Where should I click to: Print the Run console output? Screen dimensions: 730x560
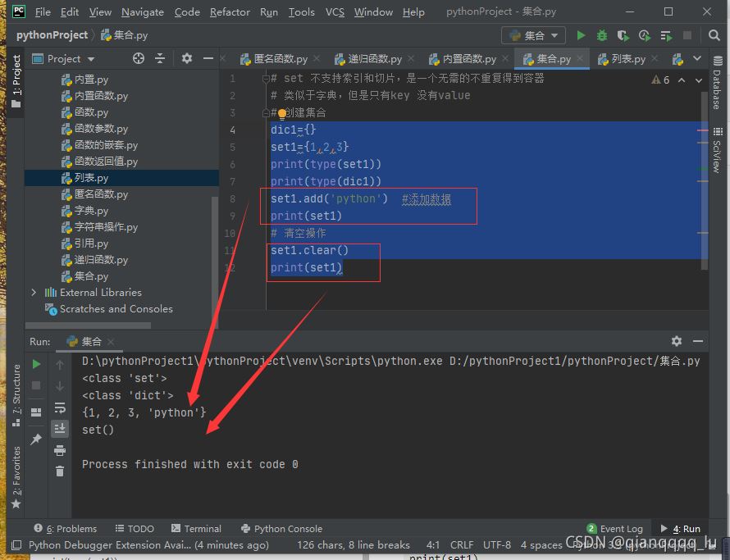click(x=60, y=449)
